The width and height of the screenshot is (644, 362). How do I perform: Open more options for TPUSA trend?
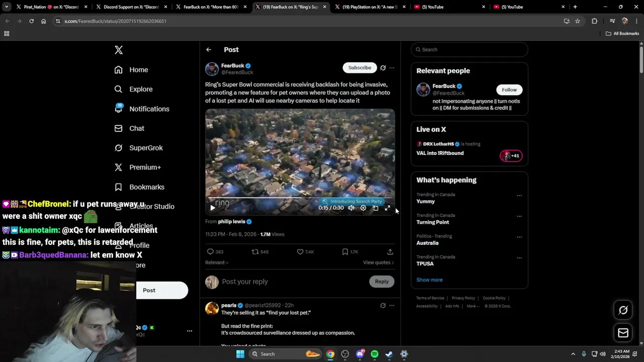coord(519,258)
